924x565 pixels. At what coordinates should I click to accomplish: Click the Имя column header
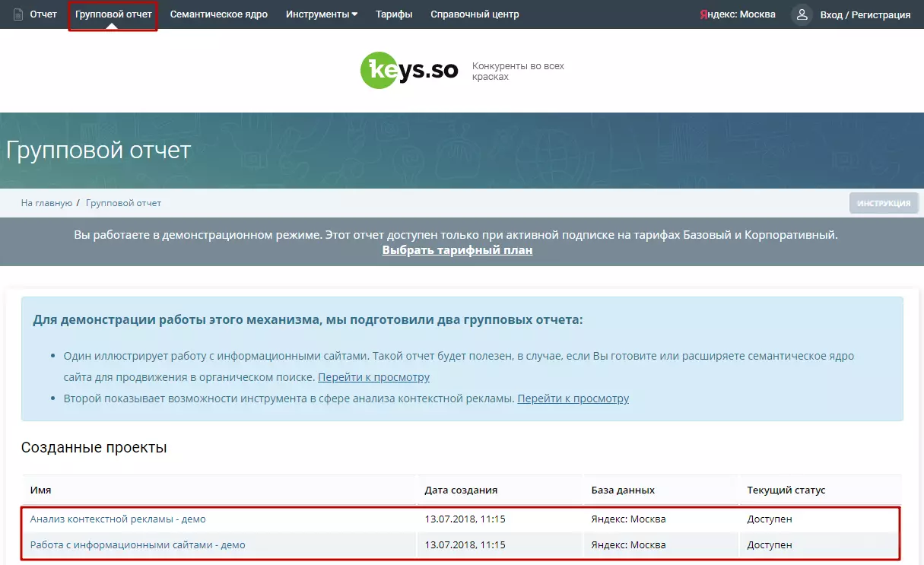[x=41, y=490]
